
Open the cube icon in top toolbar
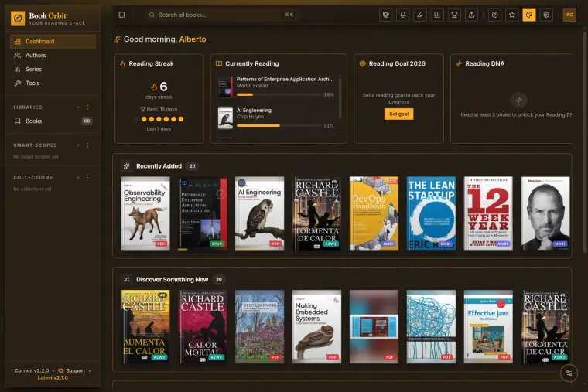coord(385,15)
